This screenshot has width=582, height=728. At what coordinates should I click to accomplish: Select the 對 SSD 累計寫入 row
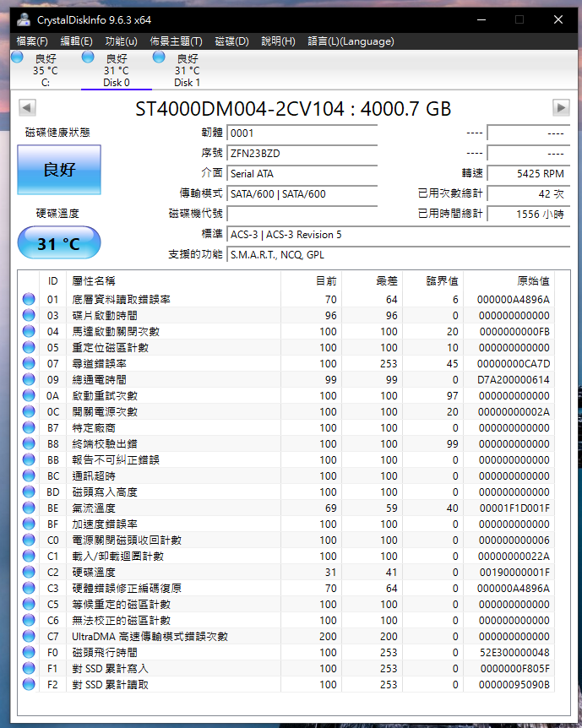pyautogui.click(x=286, y=668)
